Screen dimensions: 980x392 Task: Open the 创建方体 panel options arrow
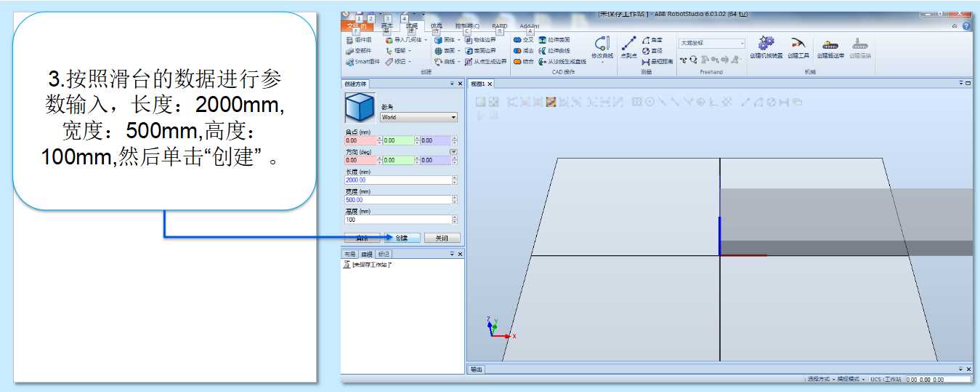[452, 84]
